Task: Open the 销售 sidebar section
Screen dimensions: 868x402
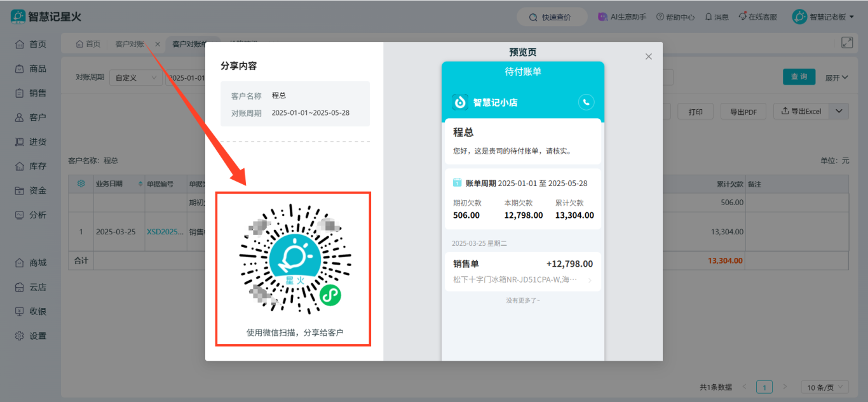Action: (x=31, y=93)
